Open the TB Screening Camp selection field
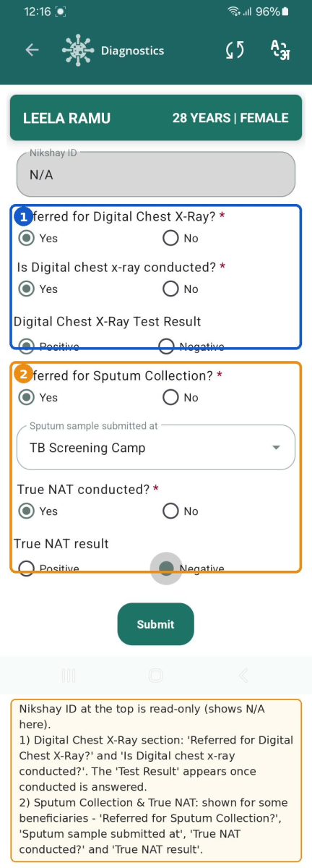The width and height of the screenshot is (312, 868). (x=156, y=447)
